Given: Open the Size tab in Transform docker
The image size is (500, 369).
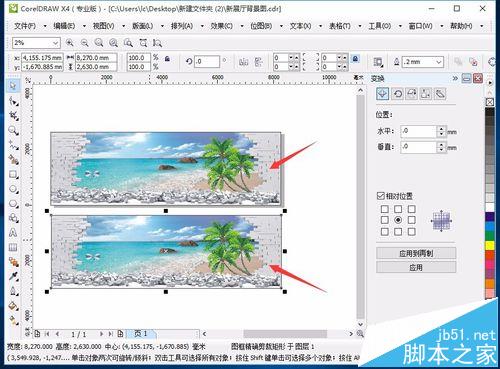Looking at the screenshot, I should (x=426, y=94).
